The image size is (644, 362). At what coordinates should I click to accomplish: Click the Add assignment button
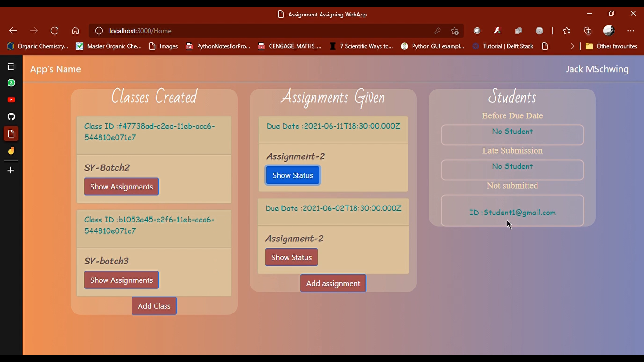pyautogui.click(x=333, y=283)
